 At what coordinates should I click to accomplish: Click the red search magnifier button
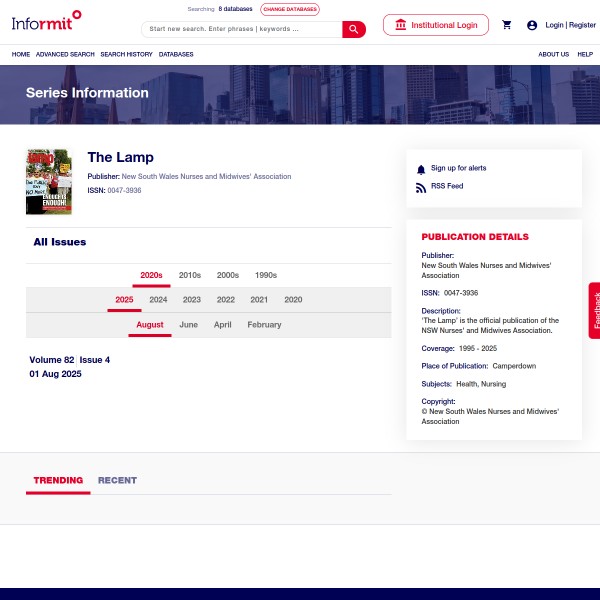pos(354,29)
